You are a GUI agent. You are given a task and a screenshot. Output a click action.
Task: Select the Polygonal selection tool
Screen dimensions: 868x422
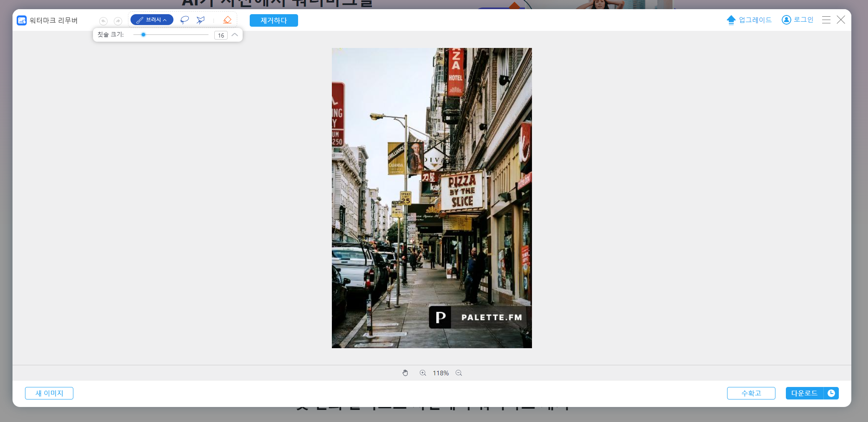pyautogui.click(x=201, y=20)
